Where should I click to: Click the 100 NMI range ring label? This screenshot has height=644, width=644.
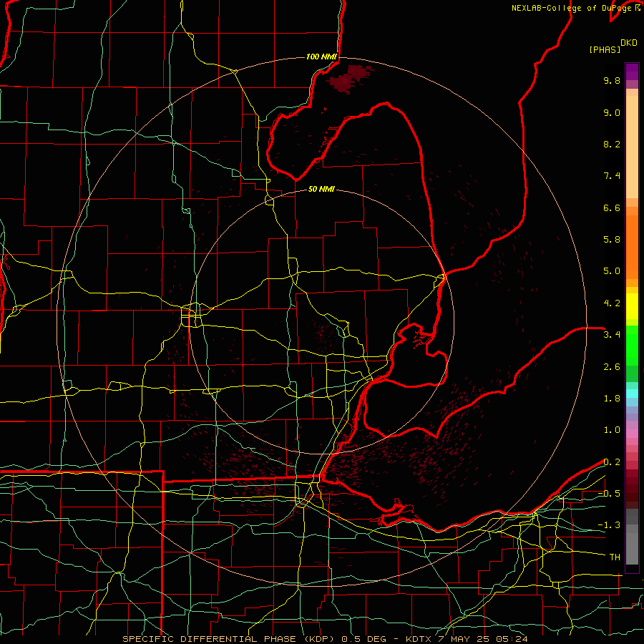[321, 57]
